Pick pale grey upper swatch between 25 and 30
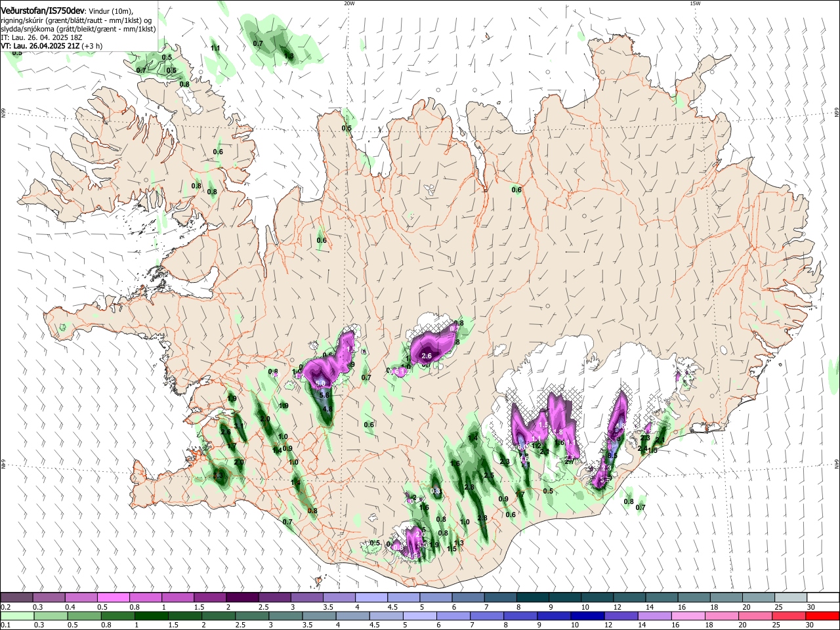Image resolution: width=840 pixels, height=630 pixels. pyautogui.click(x=791, y=597)
